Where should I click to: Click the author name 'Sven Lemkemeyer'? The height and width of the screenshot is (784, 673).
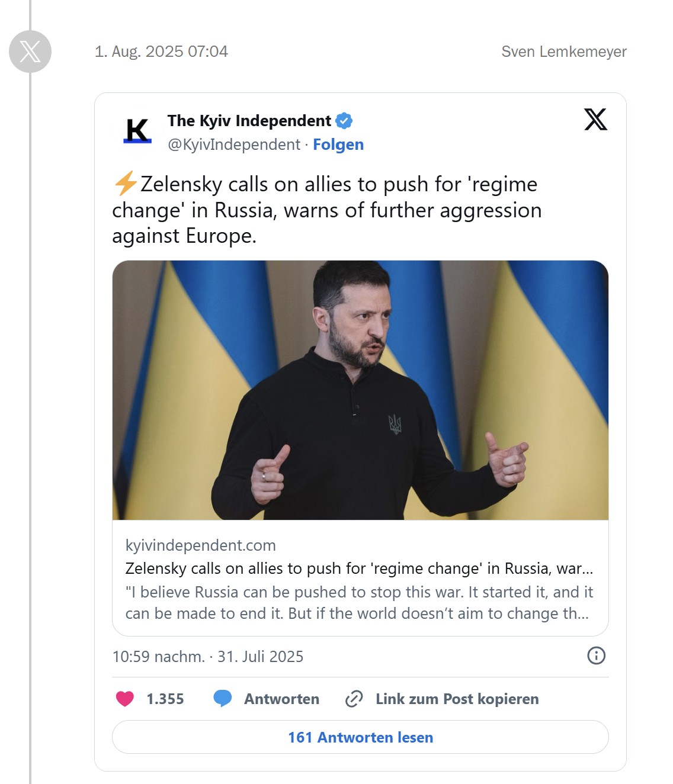(x=564, y=52)
